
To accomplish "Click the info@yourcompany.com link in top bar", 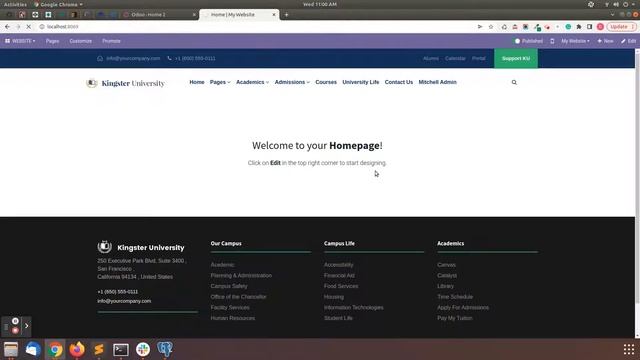I will (x=133, y=58).
